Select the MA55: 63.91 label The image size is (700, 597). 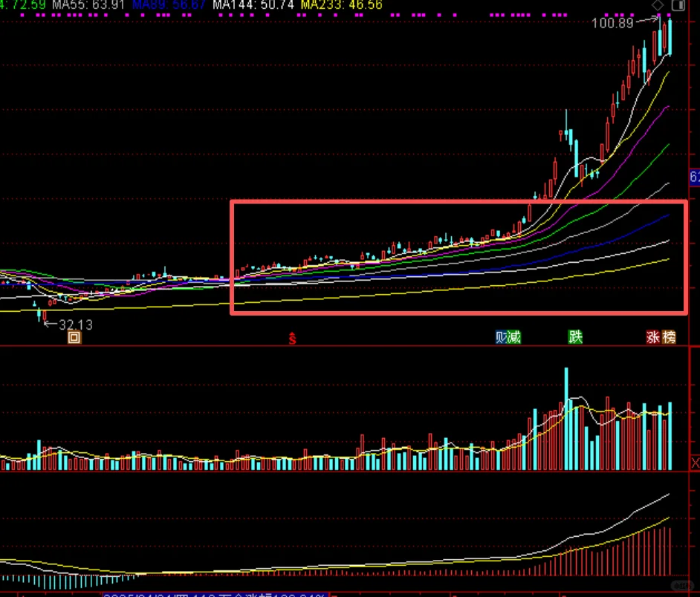(88, 5)
